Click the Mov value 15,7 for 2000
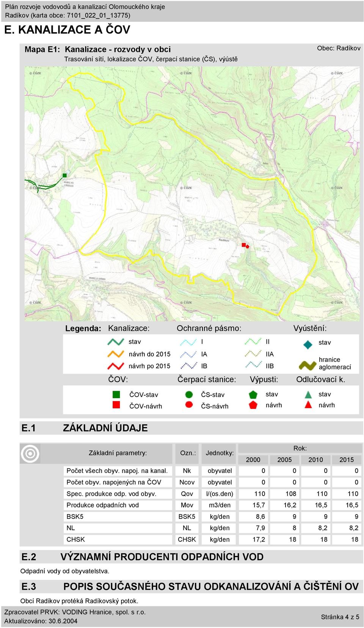The height and width of the screenshot is (628, 364). (259, 505)
